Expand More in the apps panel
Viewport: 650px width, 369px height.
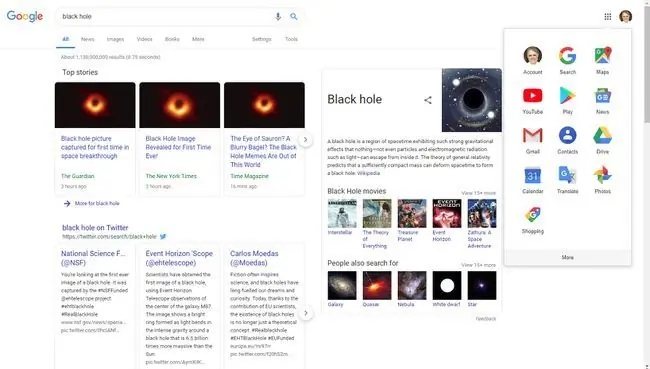click(x=568, y=257)
